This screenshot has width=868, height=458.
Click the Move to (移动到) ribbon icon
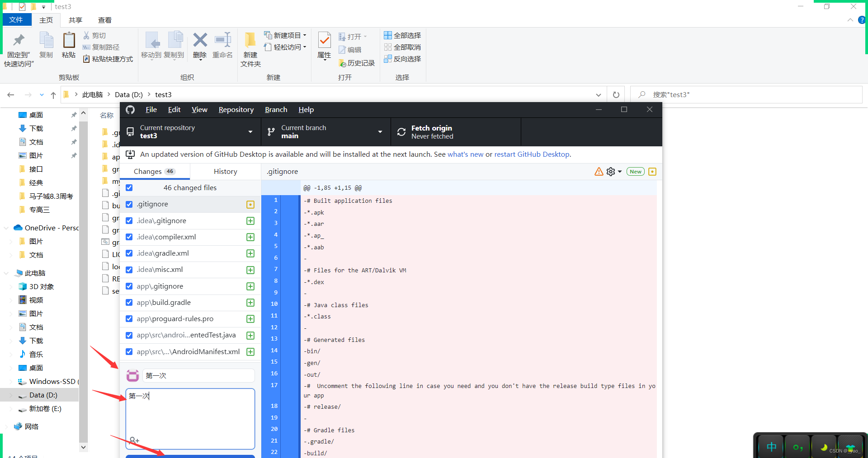tap(152, 40)
